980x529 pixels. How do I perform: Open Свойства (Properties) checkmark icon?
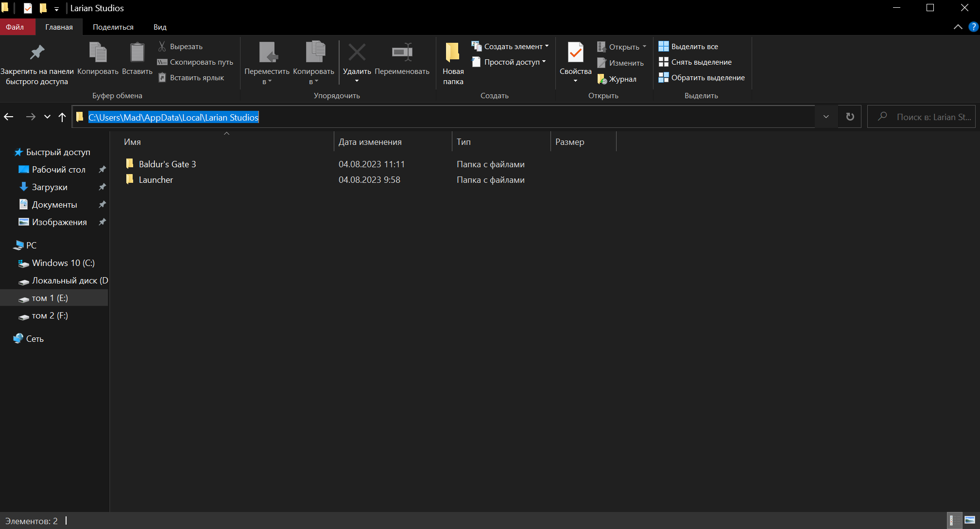point(575,53)
